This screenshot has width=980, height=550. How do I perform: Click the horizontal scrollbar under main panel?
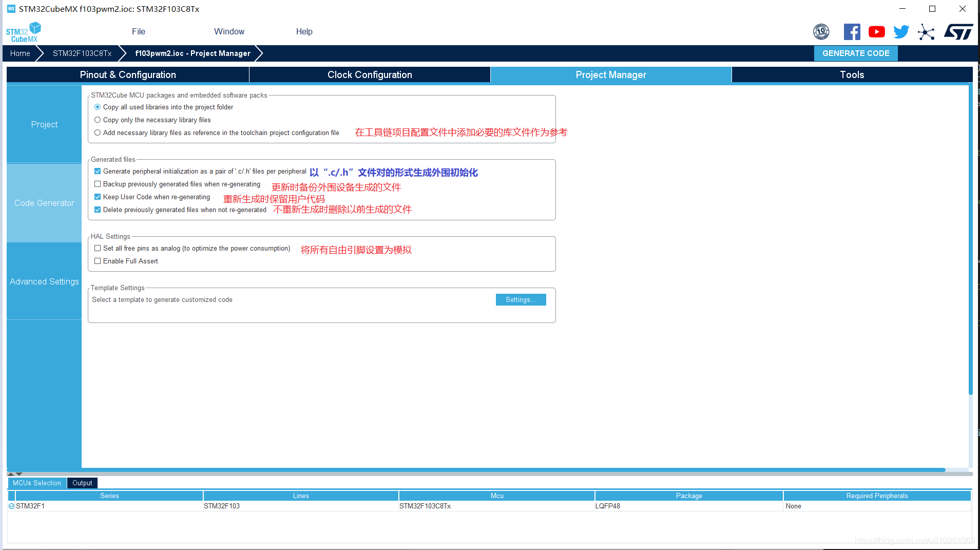click(476, 470)
